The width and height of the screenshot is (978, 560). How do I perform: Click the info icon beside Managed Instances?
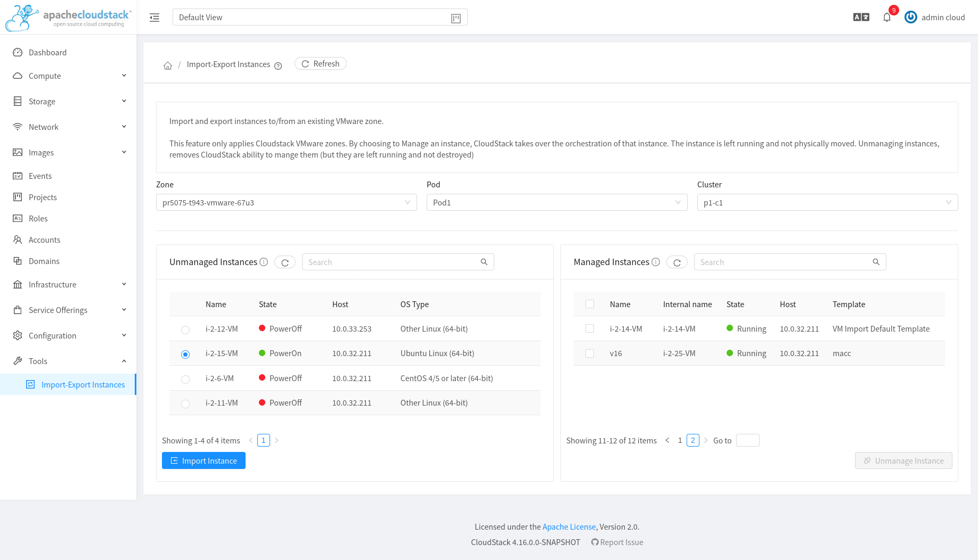click(656, 262)
